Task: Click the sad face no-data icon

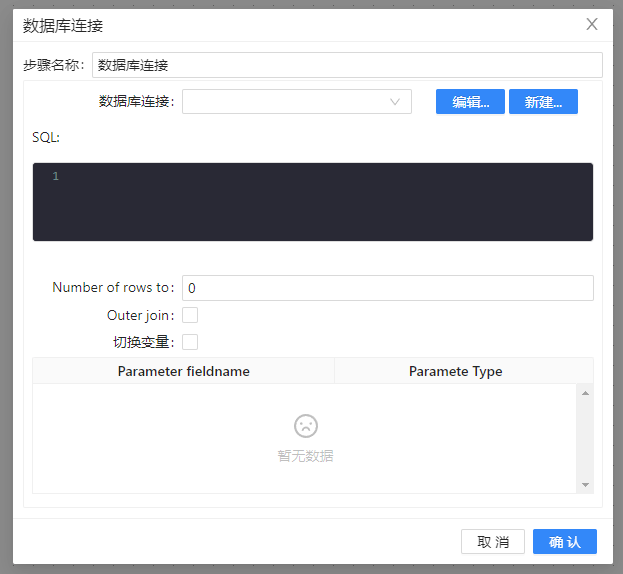Action: coord(305,426)
